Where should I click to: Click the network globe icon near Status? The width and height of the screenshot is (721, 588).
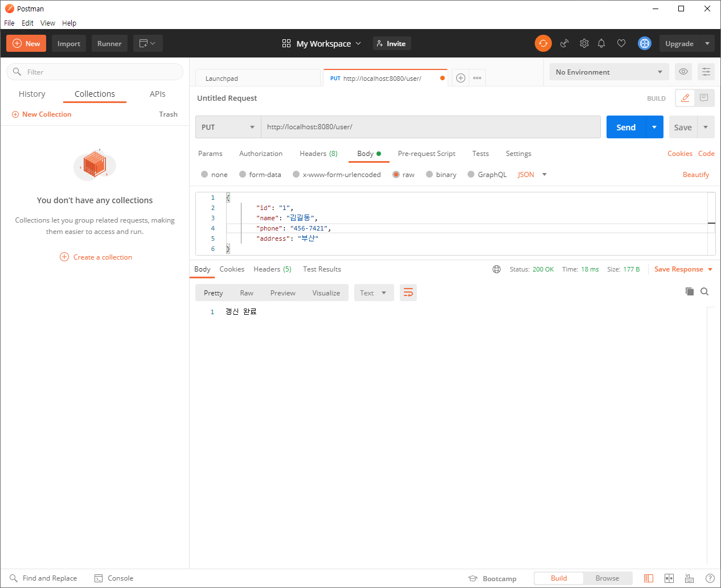pos(497,269)
